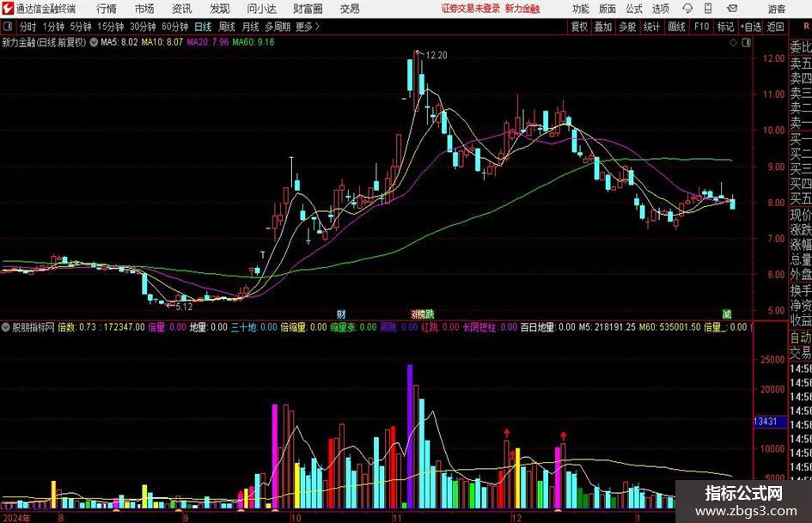812x523 pixels.
Task: Click the 2024年 date axis label
Action: point(16,518)
